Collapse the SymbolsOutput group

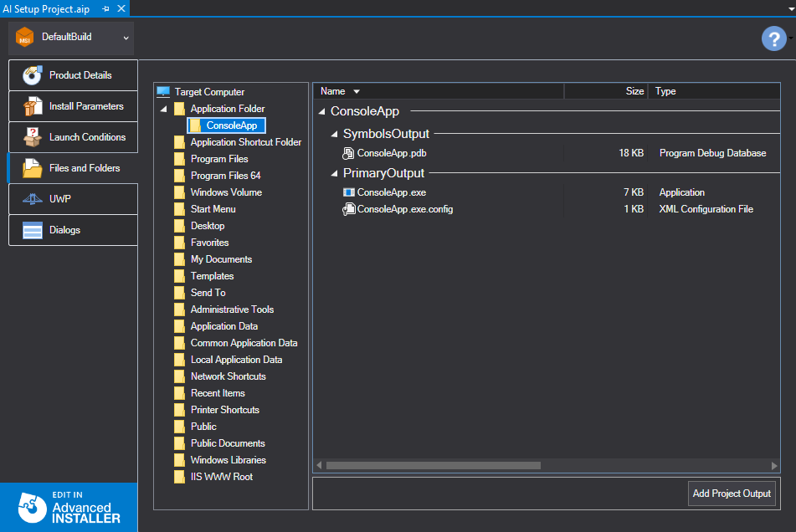click(335, 134)
